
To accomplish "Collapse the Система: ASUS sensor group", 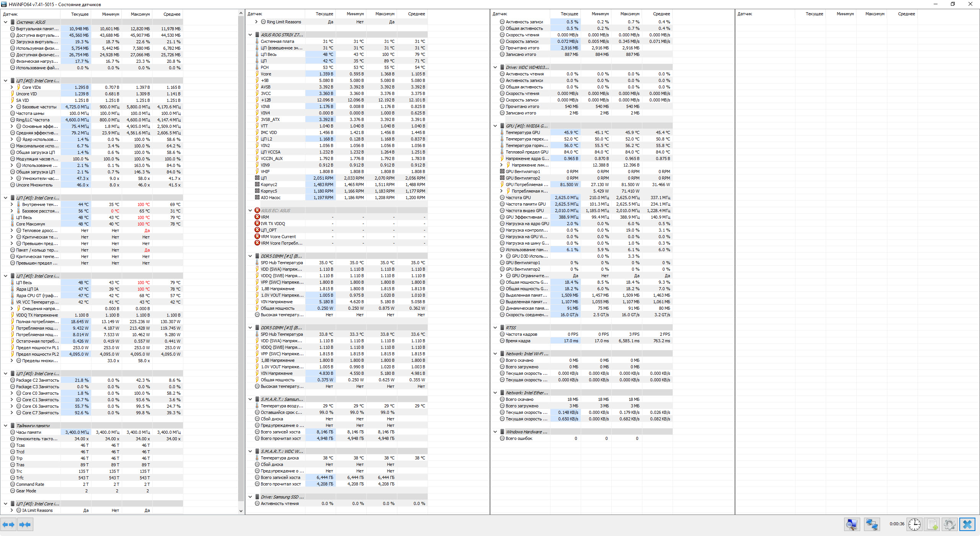I will [x=6, y=22].
